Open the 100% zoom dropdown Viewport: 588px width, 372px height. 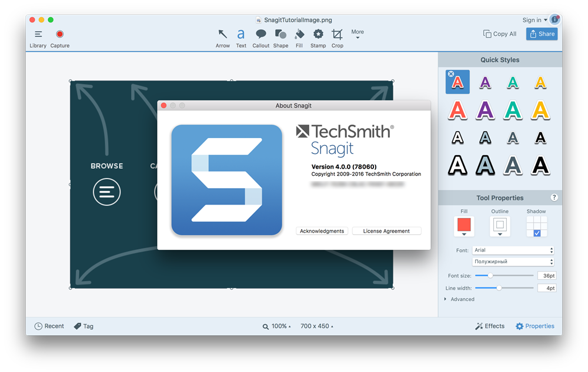[x=281, y=326]
